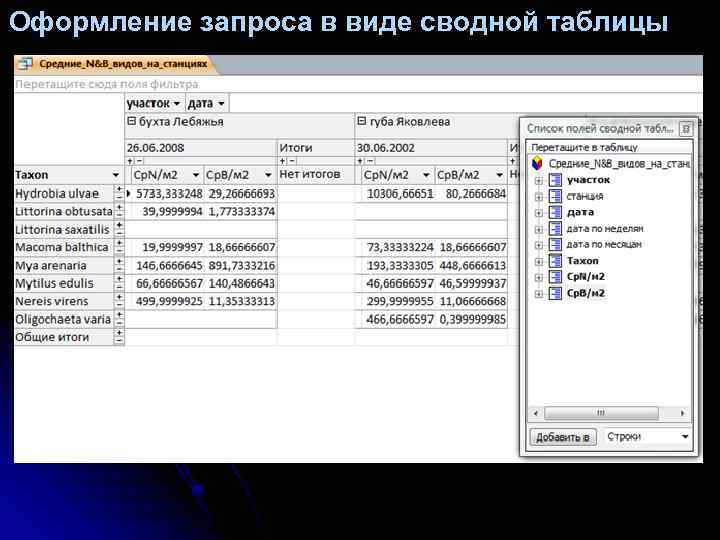The height and width of the screenshot is (540, 720).
Task: Close the pivot table field list panel
Action: (x=686, y=129)
